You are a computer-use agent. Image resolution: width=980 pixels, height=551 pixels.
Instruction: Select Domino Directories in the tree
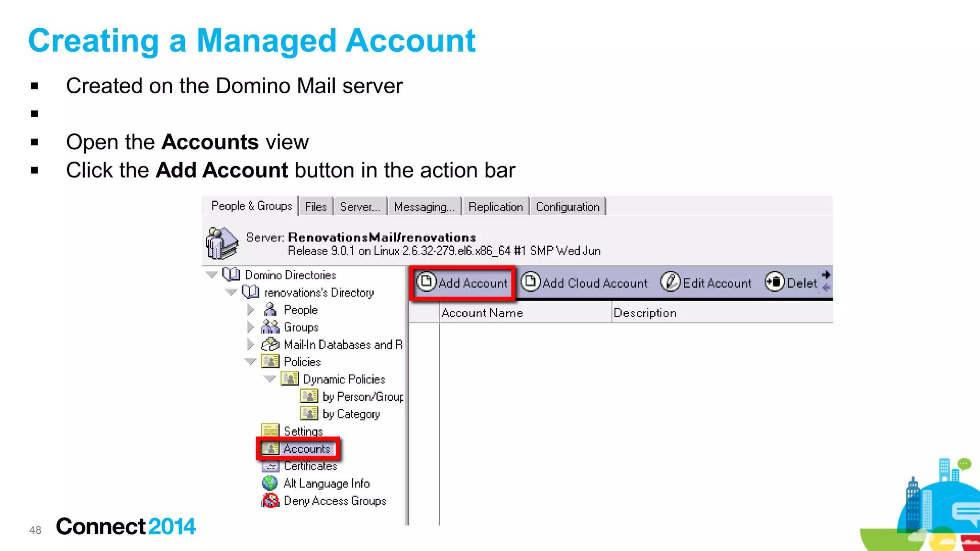click(290, 275)
